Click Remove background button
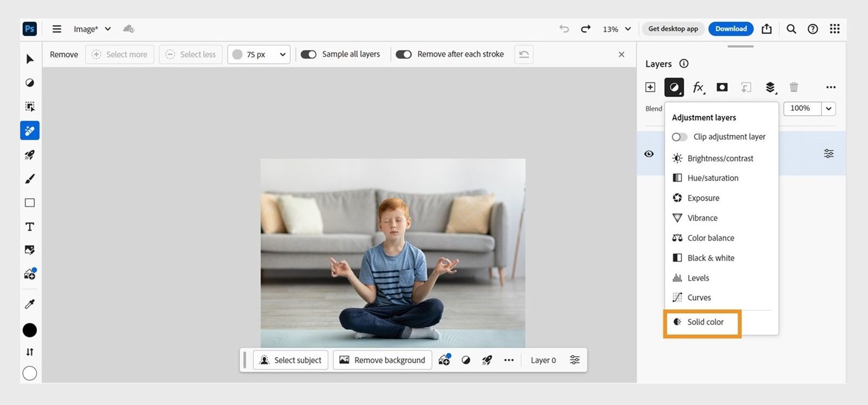This screenshot has height=405, width=868. click(x=383, y=360)
